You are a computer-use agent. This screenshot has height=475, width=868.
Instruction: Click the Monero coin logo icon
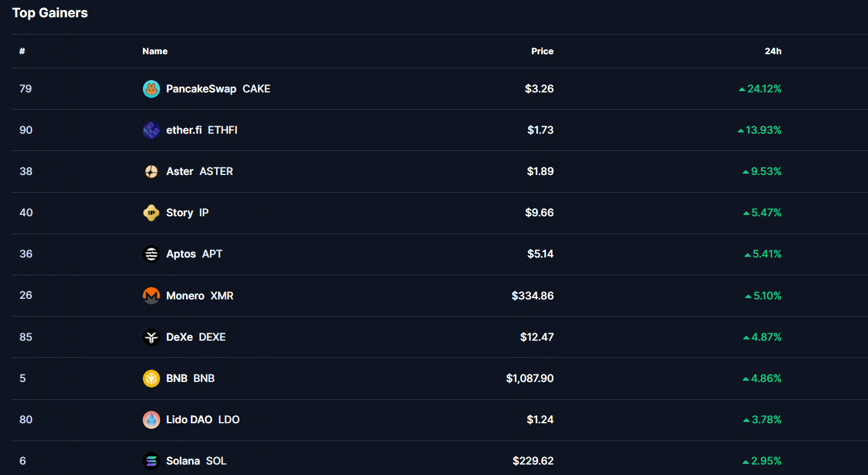click(x=151, y=296)
